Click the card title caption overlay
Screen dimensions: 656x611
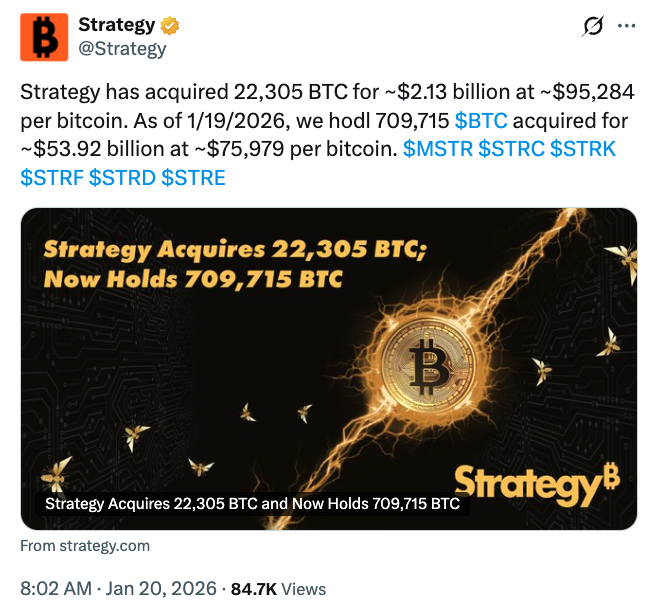tap(253, 504)
